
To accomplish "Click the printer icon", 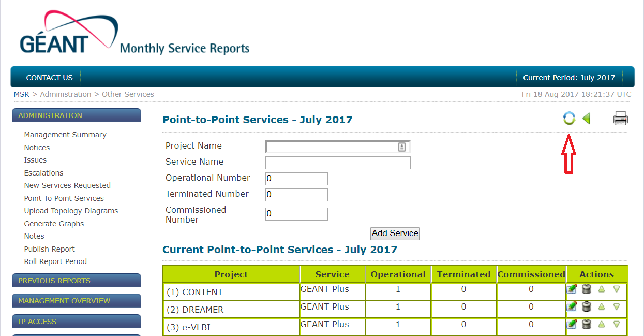I will pyautogui.click(x=620, y=119).
